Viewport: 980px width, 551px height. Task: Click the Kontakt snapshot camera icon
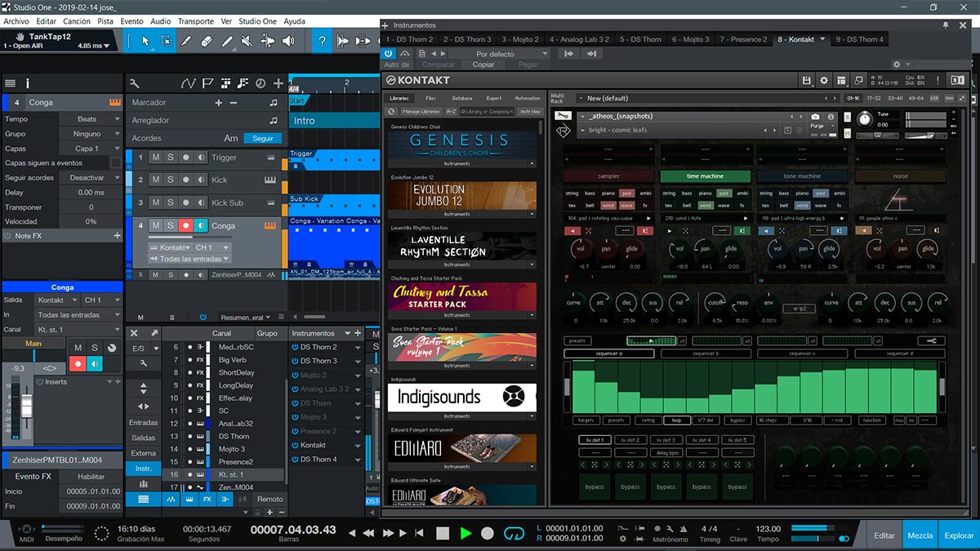point(815,117)
